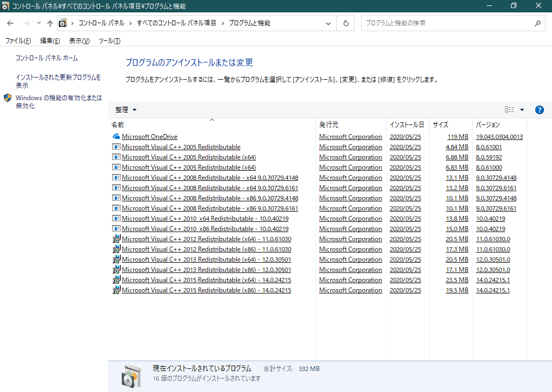Go to コントロール パネル ホーム
The image size is (552, 392).
(x=46, y=58)
